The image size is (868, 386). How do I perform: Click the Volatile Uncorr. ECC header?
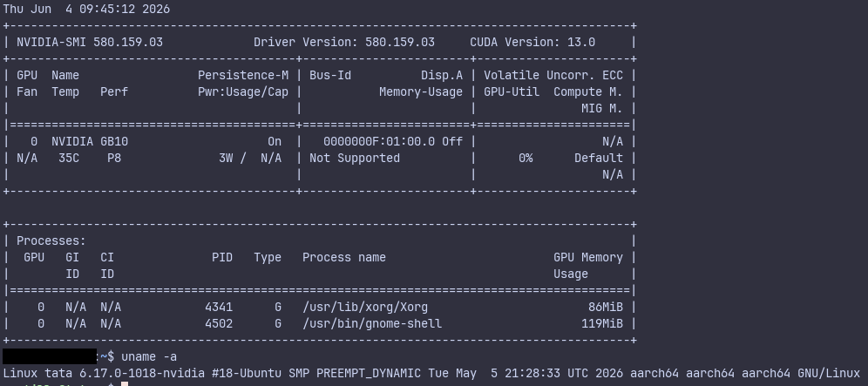click(553, 75)
